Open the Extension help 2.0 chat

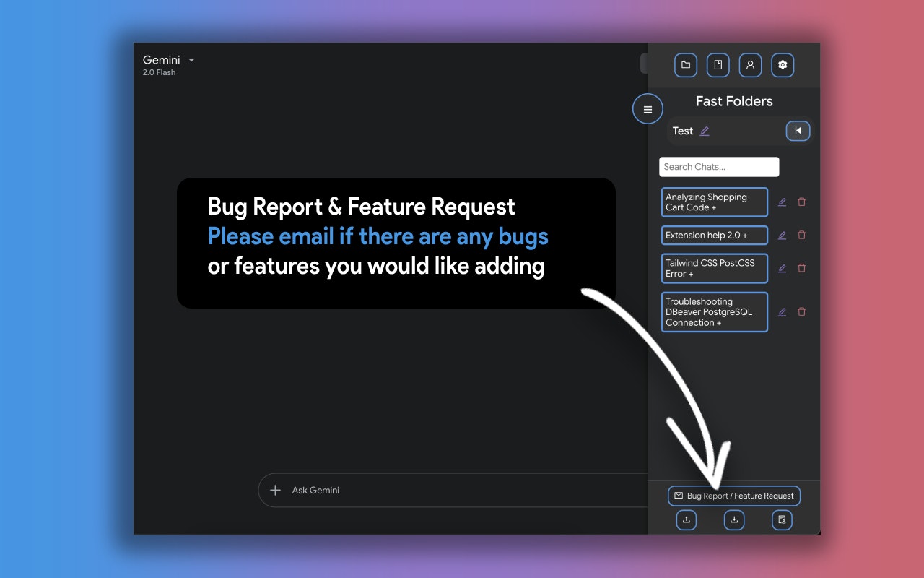click(715, 235)
